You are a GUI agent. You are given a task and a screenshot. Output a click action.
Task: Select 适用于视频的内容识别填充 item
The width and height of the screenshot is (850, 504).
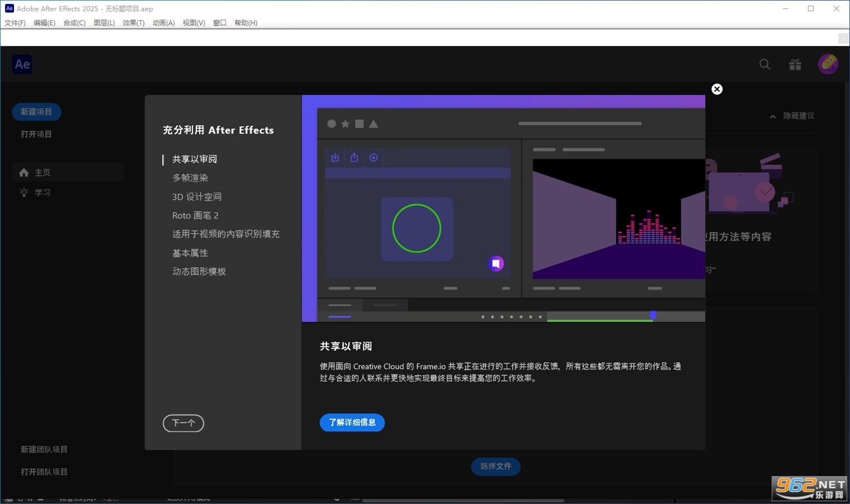(226, 234)
